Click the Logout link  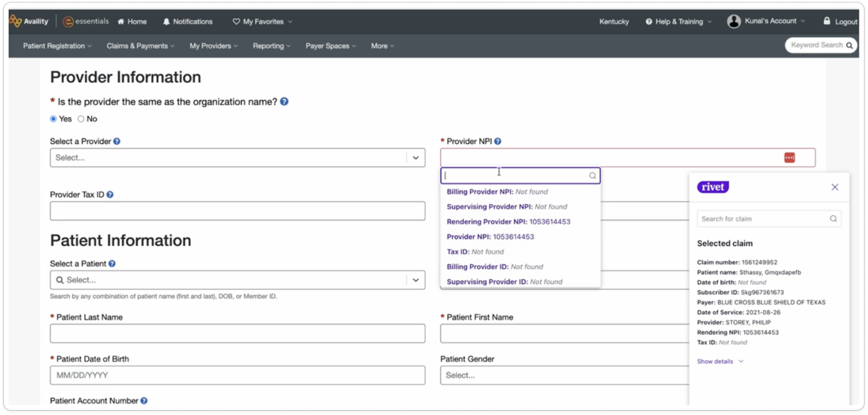click(x=840, y=22)
